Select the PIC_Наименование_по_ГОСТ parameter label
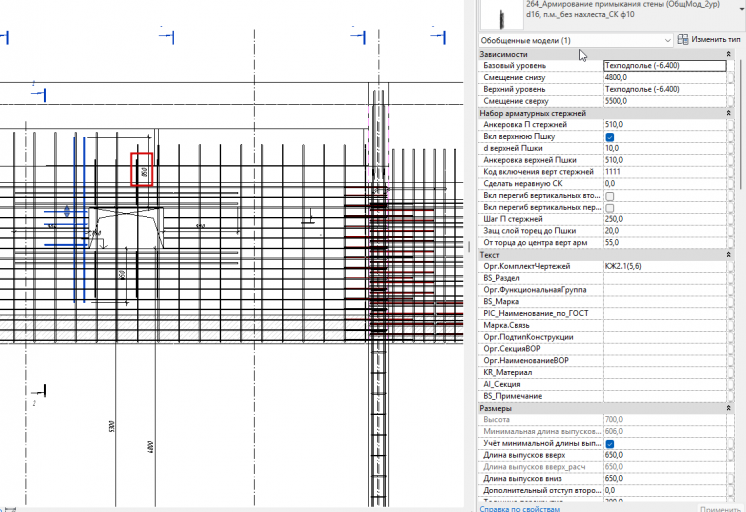Screen dimensions: 746x512 click(536, 314)
